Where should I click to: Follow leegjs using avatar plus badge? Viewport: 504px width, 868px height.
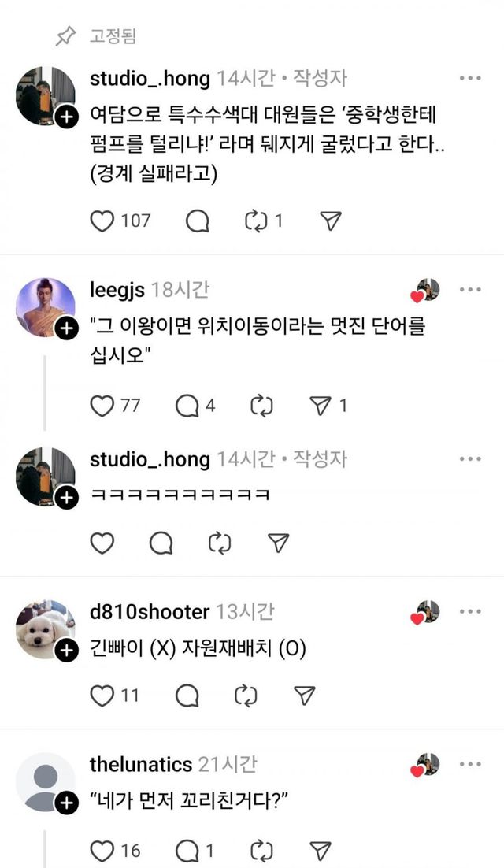pyautogui.click(x=67, y=328)
